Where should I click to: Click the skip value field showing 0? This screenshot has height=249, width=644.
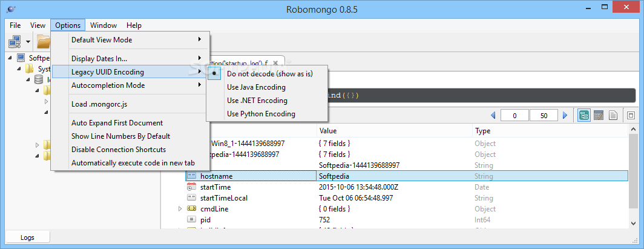pyautogui.click(x=515, y=116)
